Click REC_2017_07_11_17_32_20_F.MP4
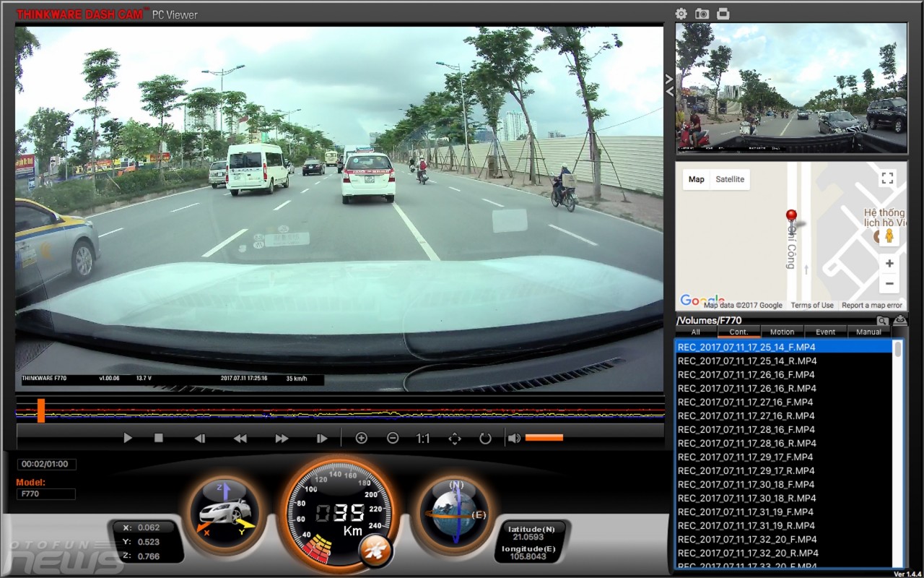 784,539
